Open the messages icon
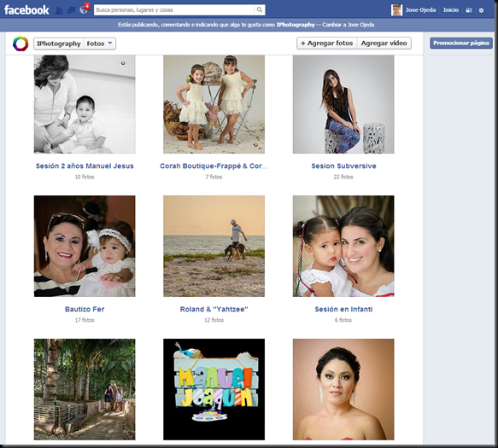498x448 pixels. [x=71, y=10]
